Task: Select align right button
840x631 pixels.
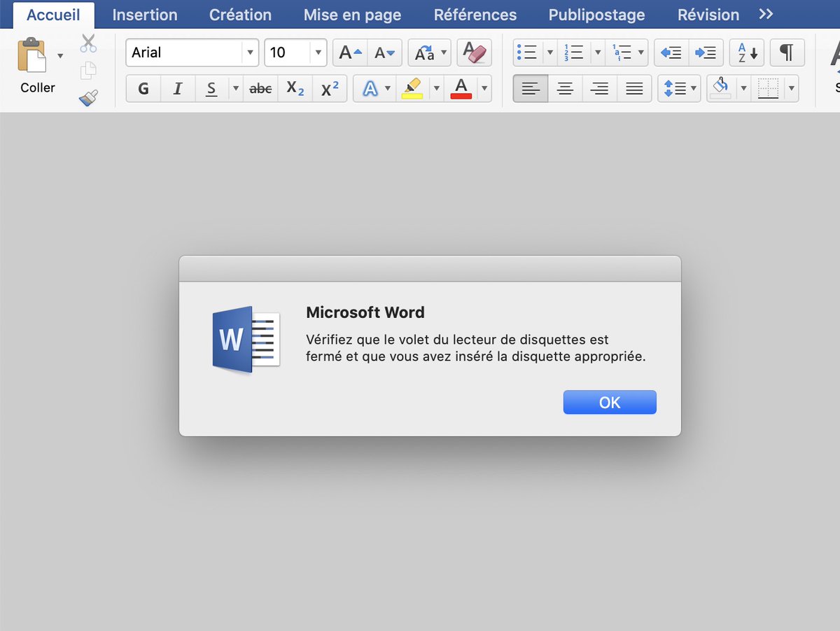Action: (599, 89)
